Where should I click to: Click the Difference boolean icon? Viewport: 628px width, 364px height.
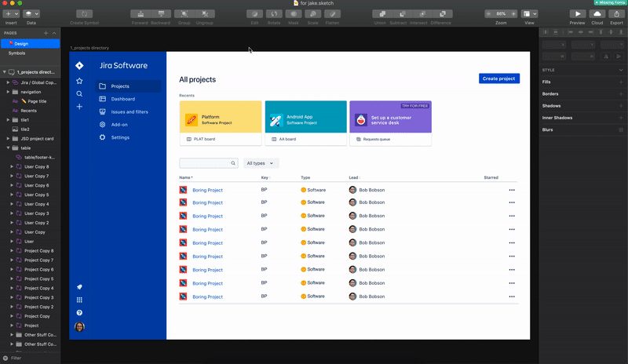click(x=443, y=13)
